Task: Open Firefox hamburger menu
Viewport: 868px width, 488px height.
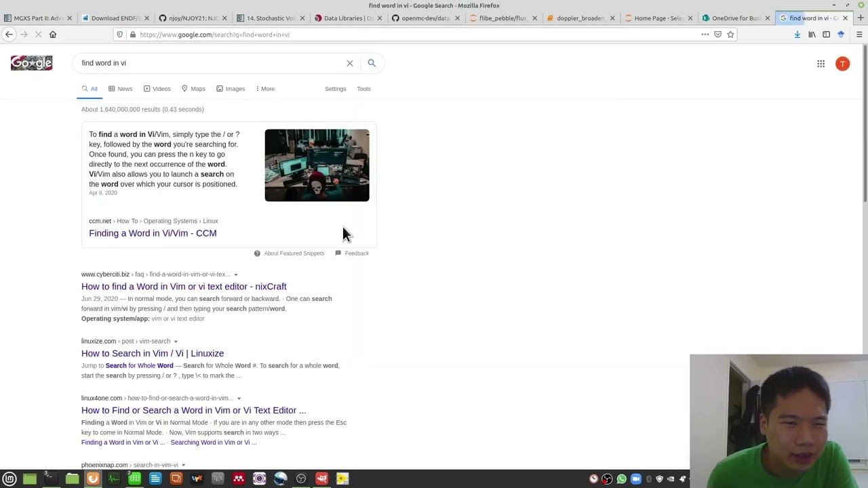Action: pos(859,35)
